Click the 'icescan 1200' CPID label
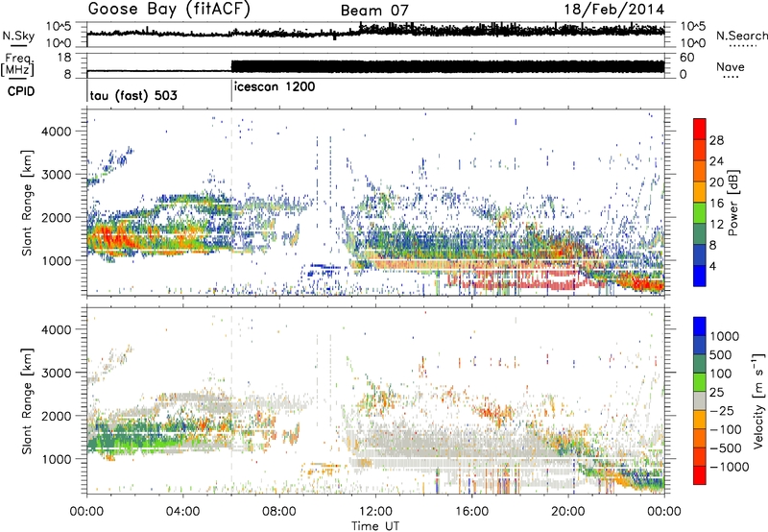The image size is (768, 532). [275, 87]
